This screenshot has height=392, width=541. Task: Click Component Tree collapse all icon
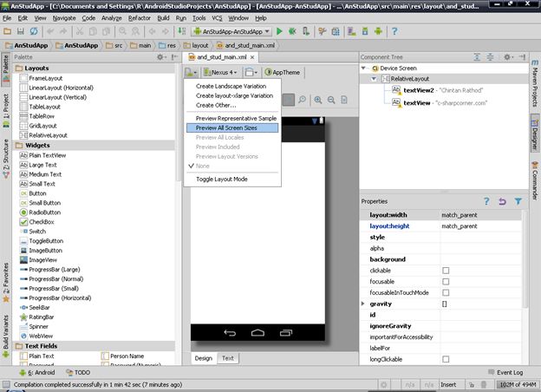pos(490,57)
